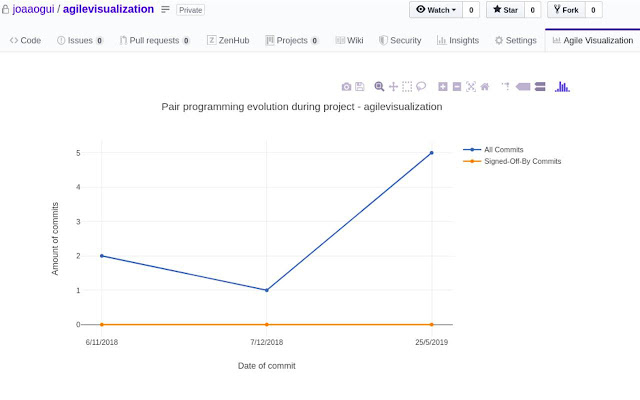Click the chart title text

coord(302,107)
